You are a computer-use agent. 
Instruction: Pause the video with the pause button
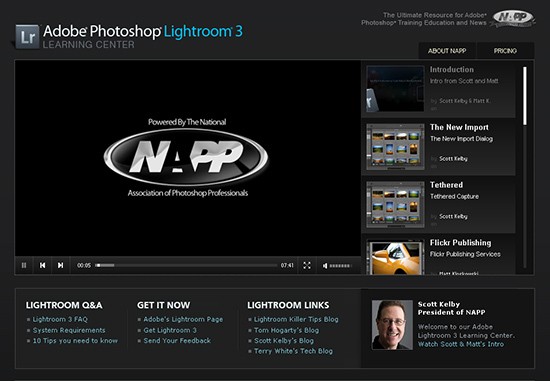click(24, 266)
